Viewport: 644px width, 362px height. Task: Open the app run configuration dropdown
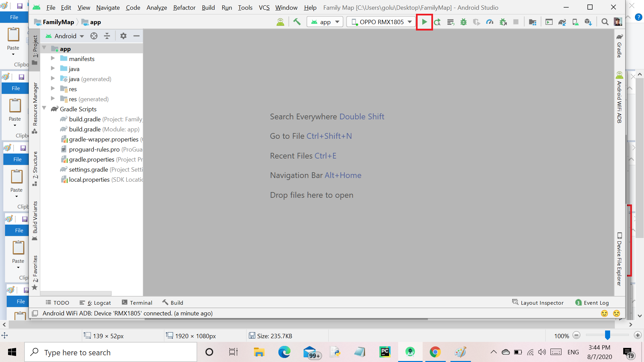[x=325, y=22]
